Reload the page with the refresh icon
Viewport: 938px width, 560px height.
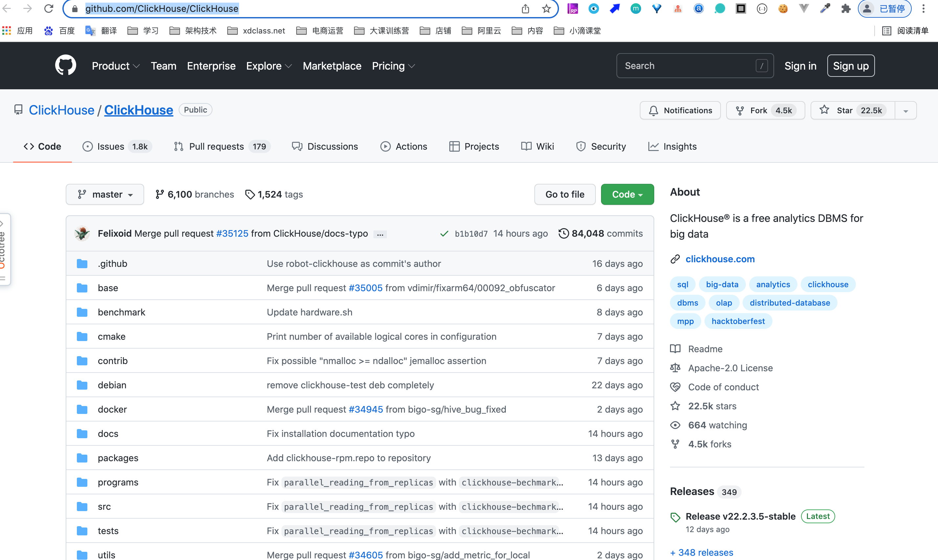point(49,8)
